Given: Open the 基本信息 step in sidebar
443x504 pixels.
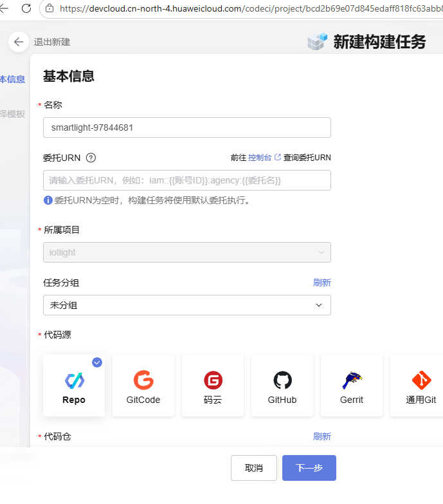Looking at the screenshot, I should point(12,79).
